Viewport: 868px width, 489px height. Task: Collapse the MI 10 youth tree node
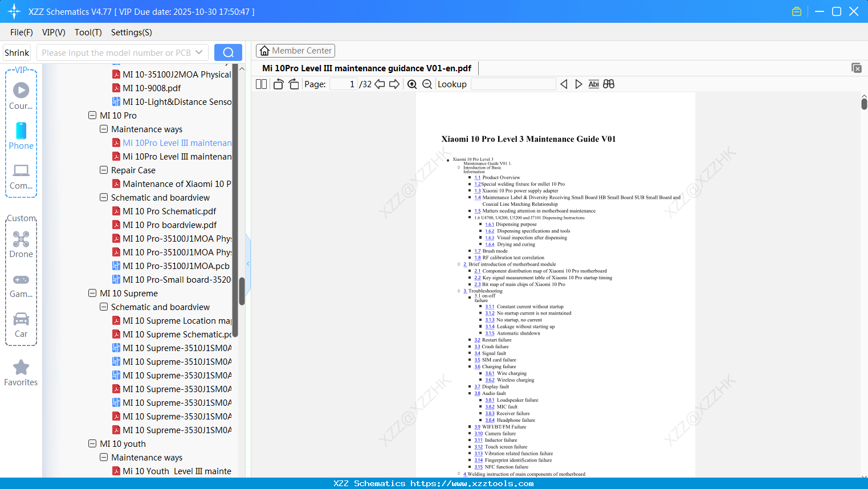click(92, 443)
